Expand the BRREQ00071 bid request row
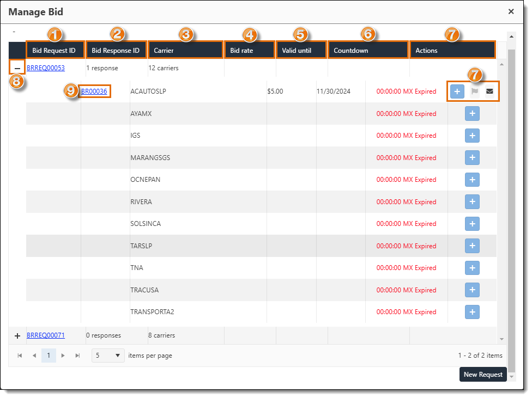 pos(17,335)
